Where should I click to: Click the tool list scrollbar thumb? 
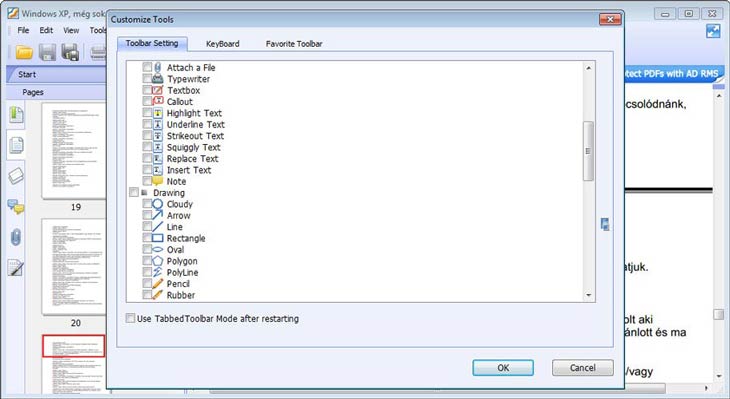pos(588,151)
